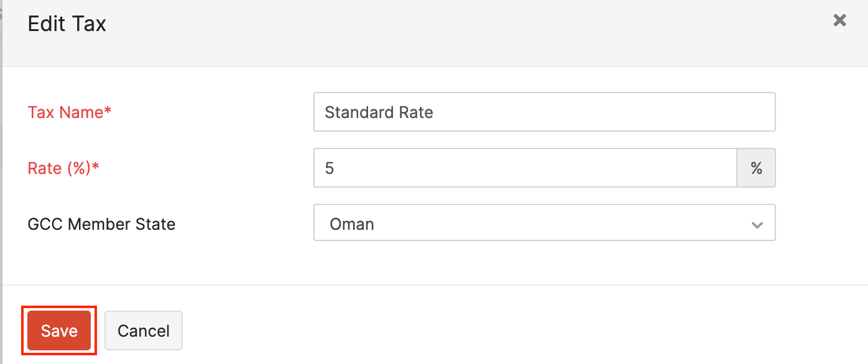Image resolution: width=868 pixels, height=364 pixels.
Task: Click the Edit Tax dialog title
Action: (67, 24)
